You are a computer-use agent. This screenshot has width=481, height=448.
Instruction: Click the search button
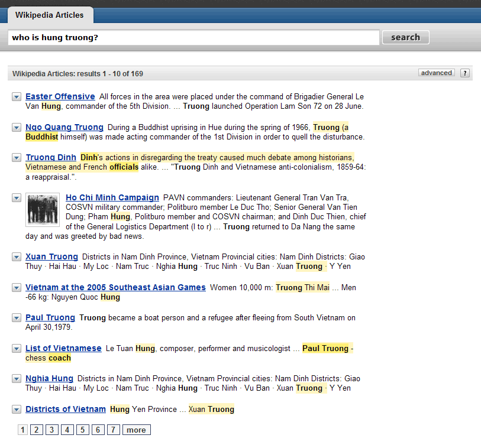coord(405,37)
